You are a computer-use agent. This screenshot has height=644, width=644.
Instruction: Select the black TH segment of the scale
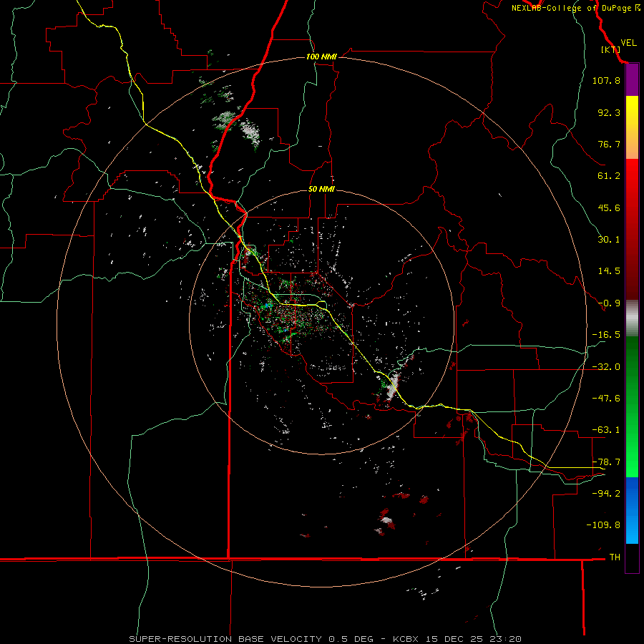632,558
